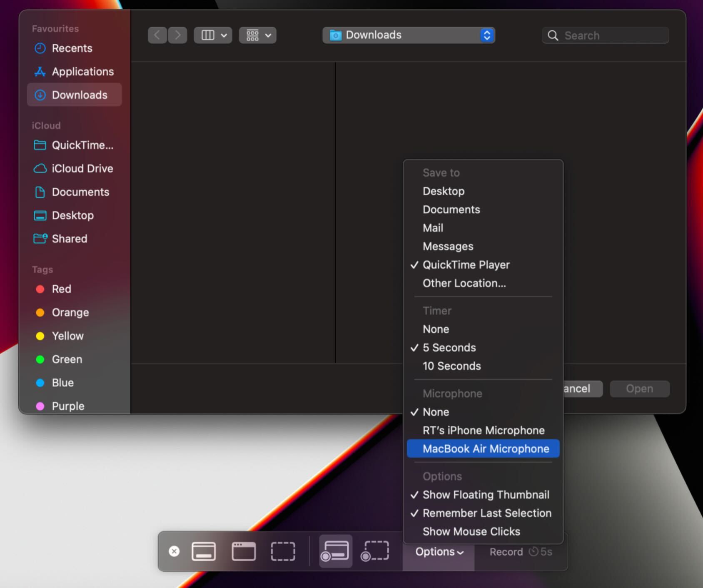The width and height of the screenshot is (703, 588).
Task: Open the QuickTime iCloud folder in sidebar
Action: coord(75,145)
